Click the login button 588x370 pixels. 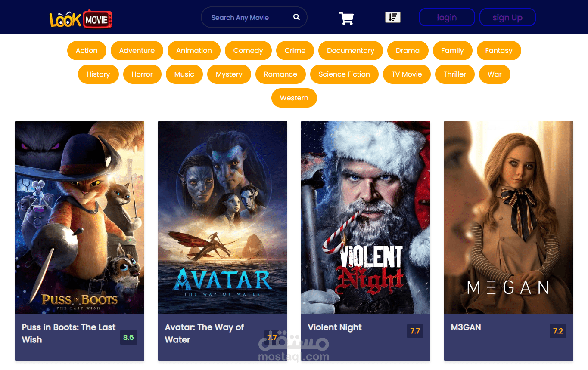pyautogui.click(x=447, y=17)
